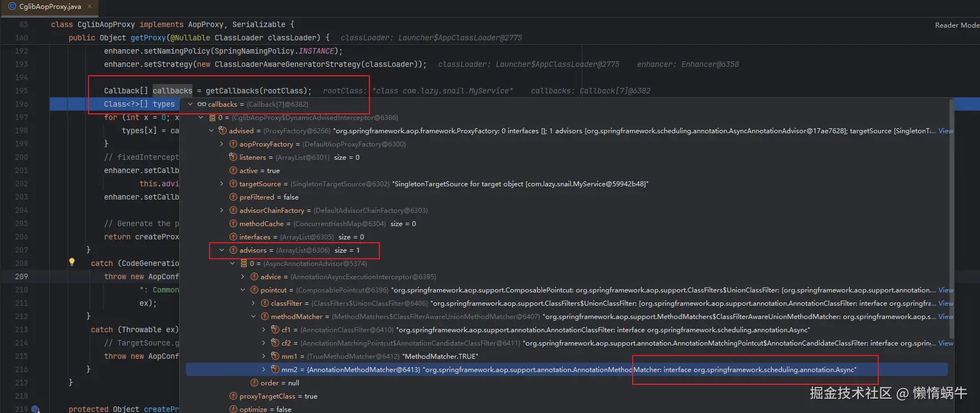Click the array icon of node 0 = CglibAopProxy
980x413 pixels.
pos(212,117)
